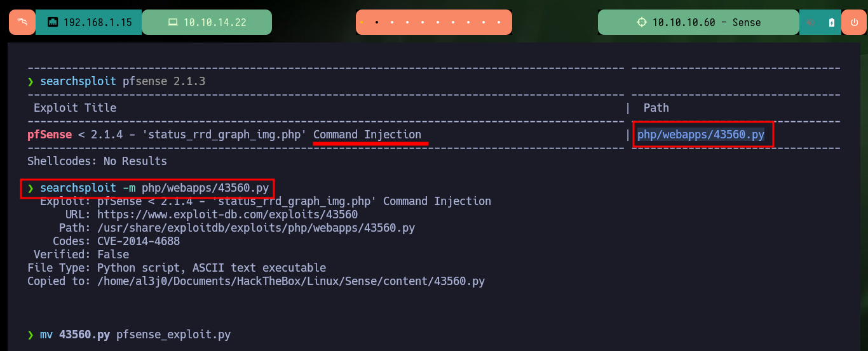The image size is (868, 351).
Task: Open the exploit-db.com/exploits/43560 URL
Action: click(227, 215)
